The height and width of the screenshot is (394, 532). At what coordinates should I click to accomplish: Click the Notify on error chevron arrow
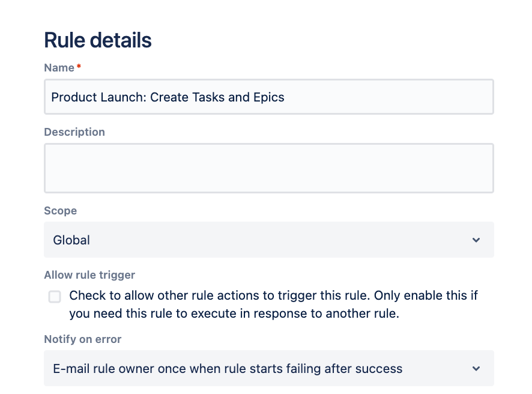476,369
